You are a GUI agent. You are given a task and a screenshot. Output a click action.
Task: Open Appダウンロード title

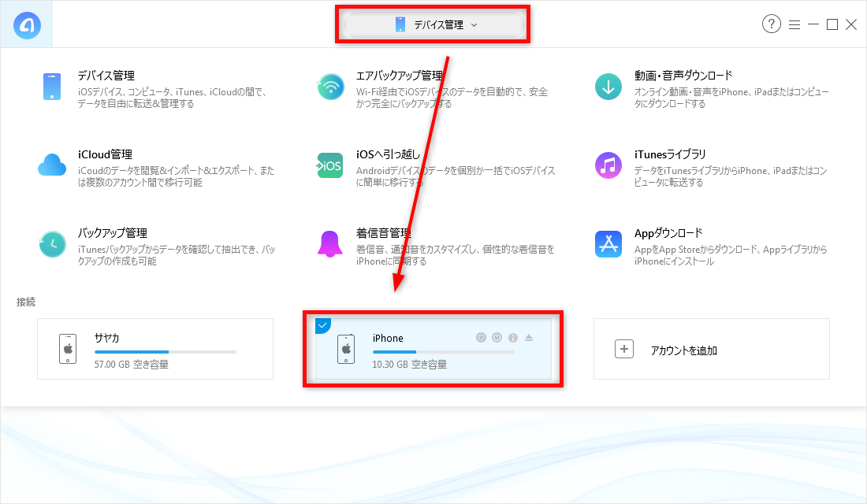[x=668, y=232]
